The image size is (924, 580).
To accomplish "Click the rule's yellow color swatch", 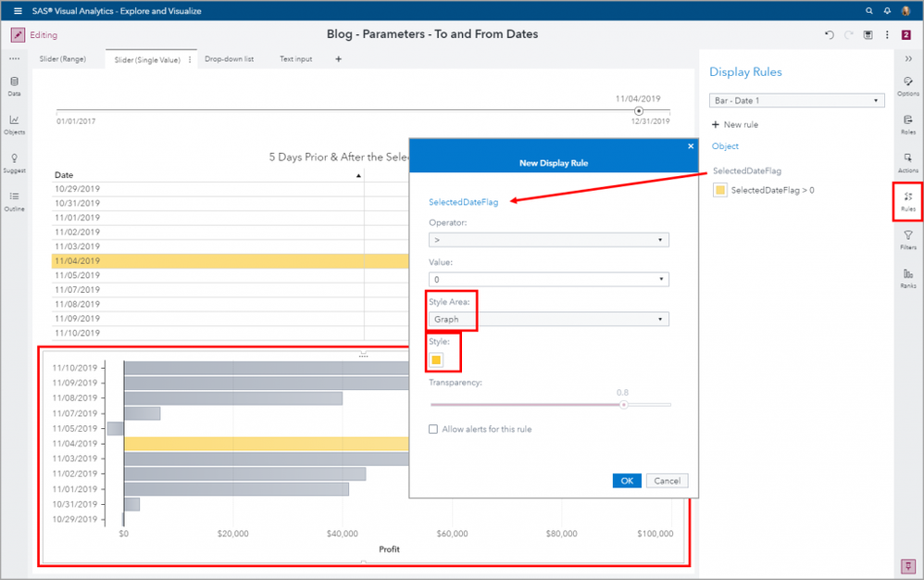I will (720, 190).
